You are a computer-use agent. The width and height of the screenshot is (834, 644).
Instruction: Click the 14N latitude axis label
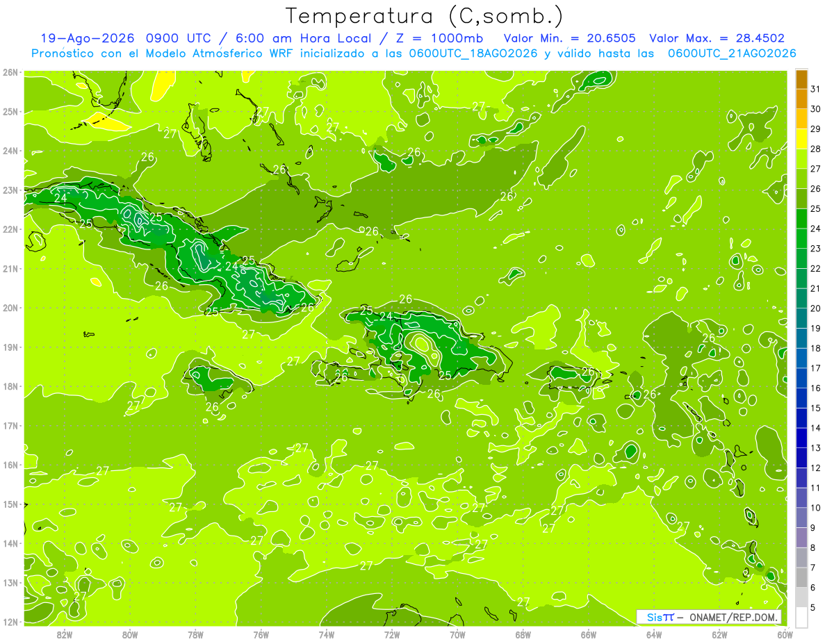[10, 543]
